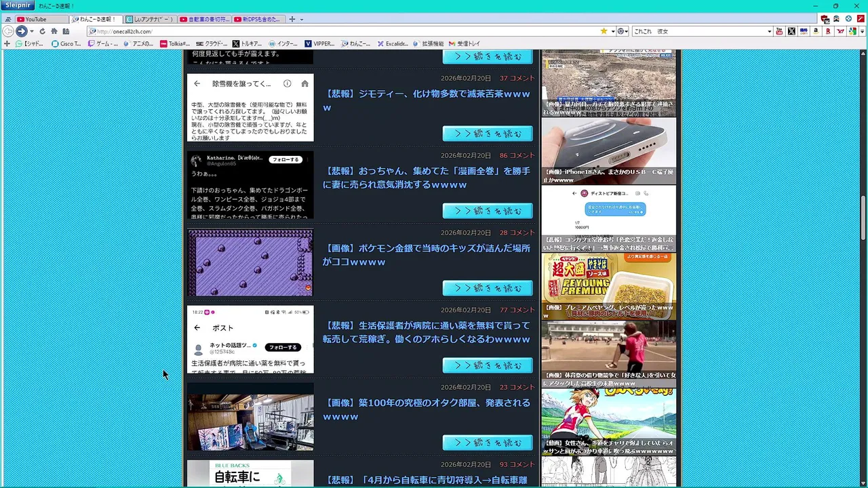Open the 築100年の究極のオタク部屋 headline
Screen dimensions: 868x488
point(427,409)
